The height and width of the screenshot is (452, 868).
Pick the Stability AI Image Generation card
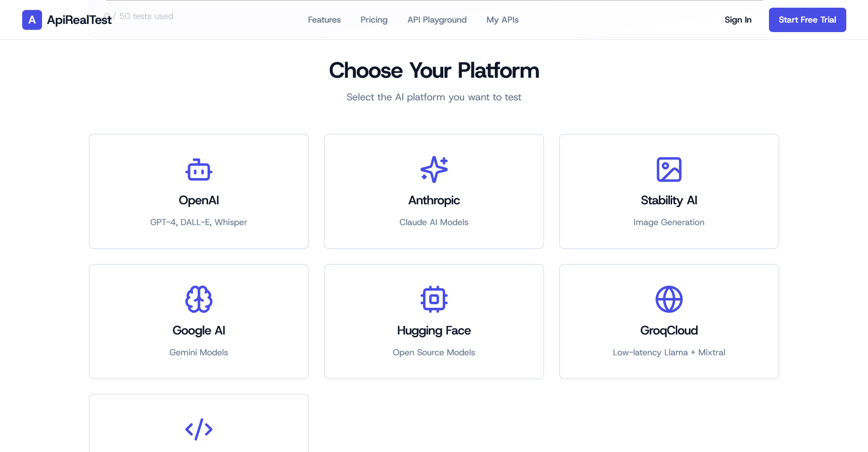[x=669, y=191]
